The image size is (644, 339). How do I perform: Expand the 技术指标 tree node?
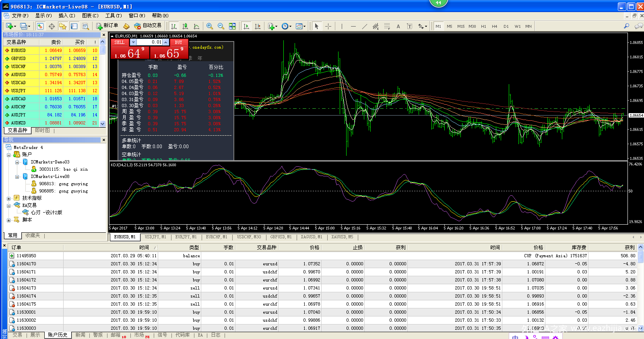[x=8, y=198]
